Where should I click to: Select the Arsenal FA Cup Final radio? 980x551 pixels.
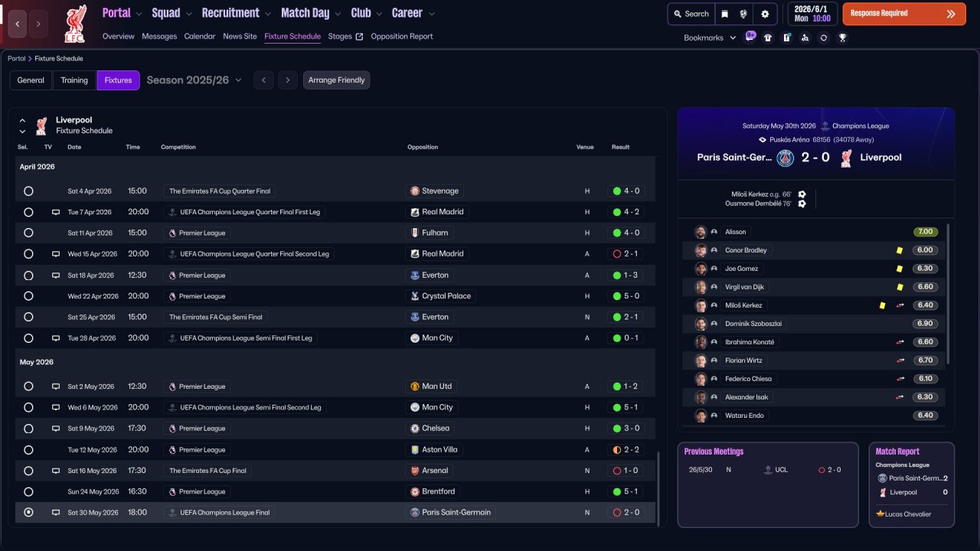click(28, 471)
